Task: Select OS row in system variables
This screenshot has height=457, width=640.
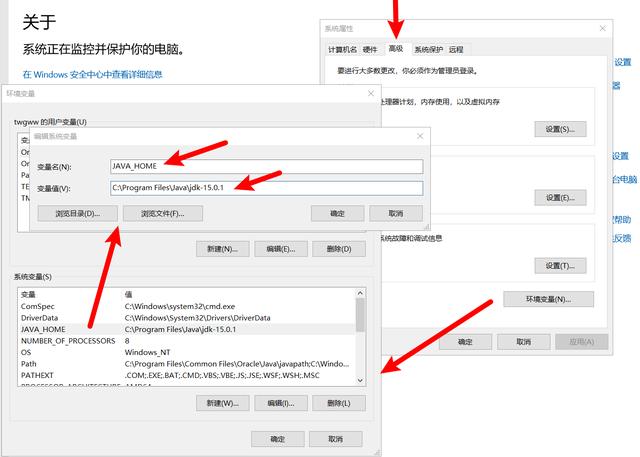Action: pyautogui.click(x=187, y=352)
